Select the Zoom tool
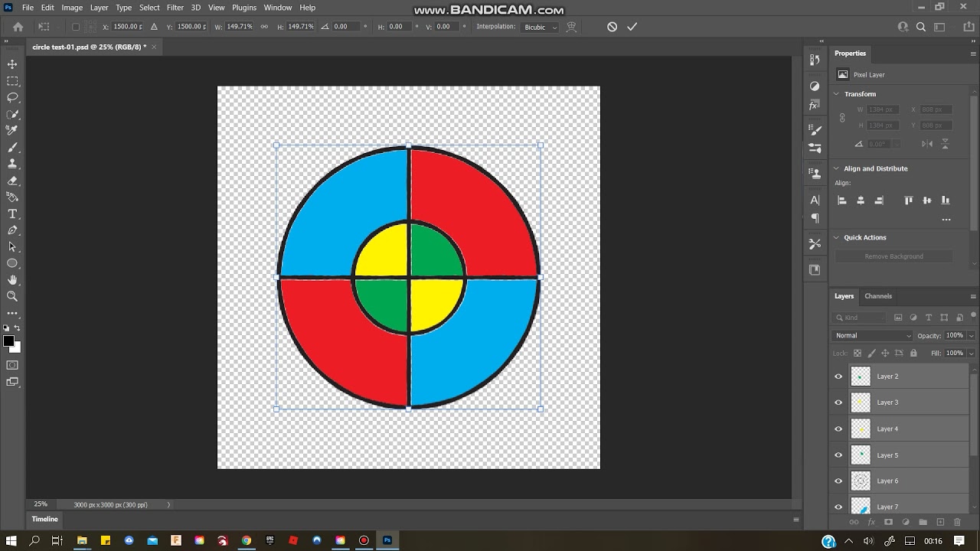980x551 pixels. 12,296
